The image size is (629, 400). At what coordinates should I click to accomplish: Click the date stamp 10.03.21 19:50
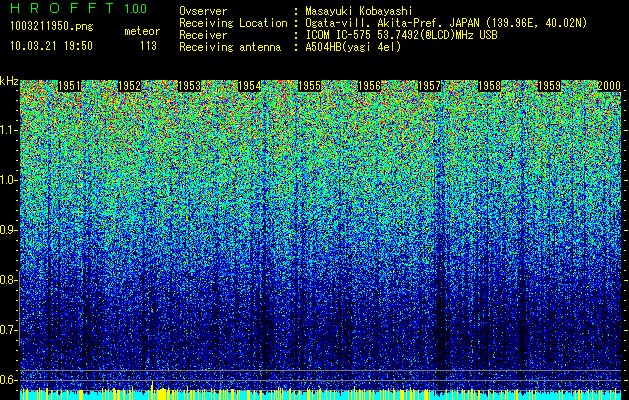click(51, 46)
